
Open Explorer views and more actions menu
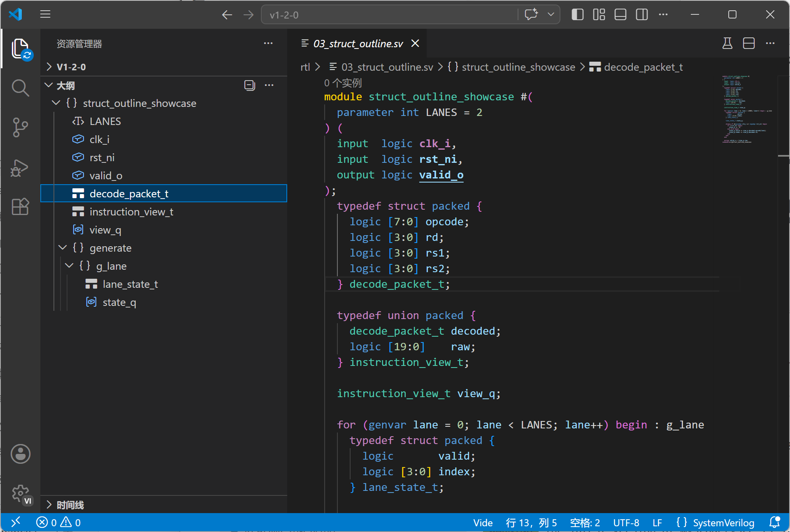[268, 43]
